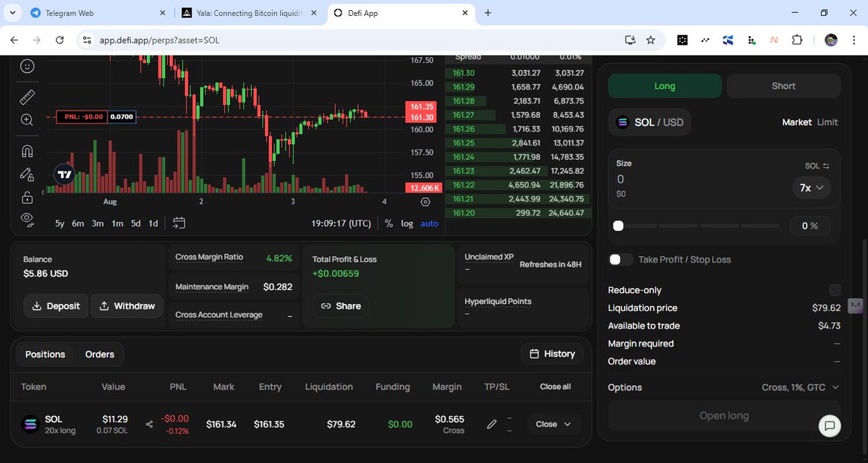Expand the Close position dropdown
This screenshot has width=868, height=463.
point(554,424)
